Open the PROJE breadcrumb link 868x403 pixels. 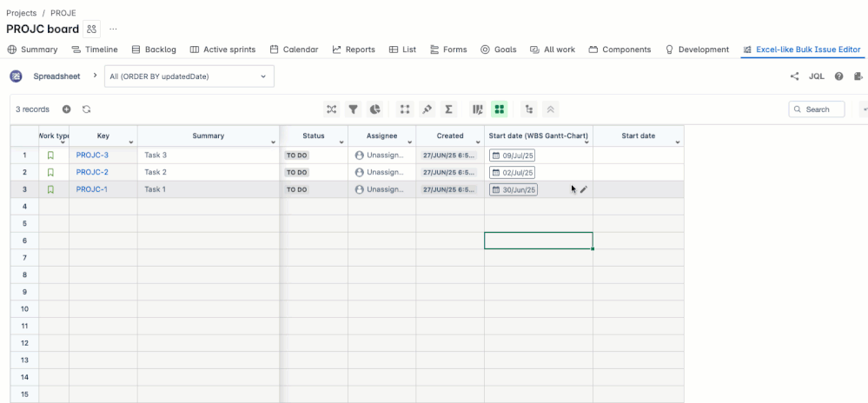[x=63, y=13]
